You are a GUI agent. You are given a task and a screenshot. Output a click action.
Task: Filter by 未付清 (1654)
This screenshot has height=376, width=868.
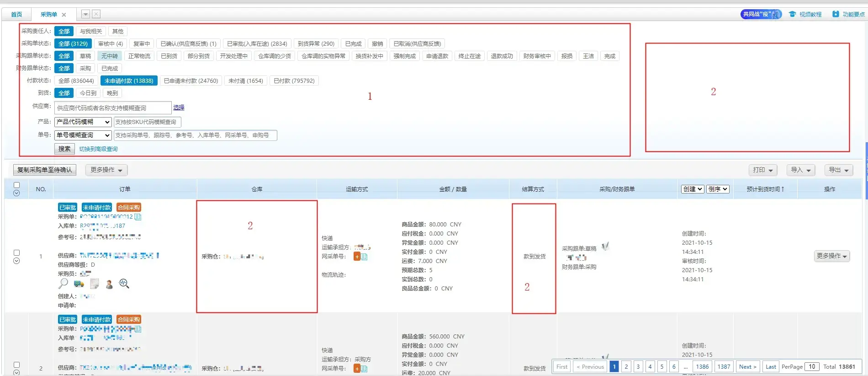tap(246, 81)
